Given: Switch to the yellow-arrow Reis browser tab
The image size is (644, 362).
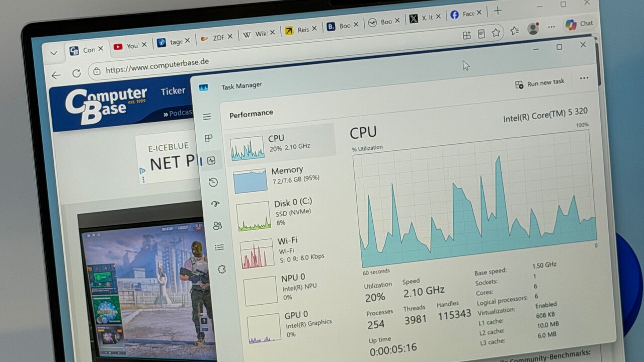Looking at the screenshot, I should point(300,30).
